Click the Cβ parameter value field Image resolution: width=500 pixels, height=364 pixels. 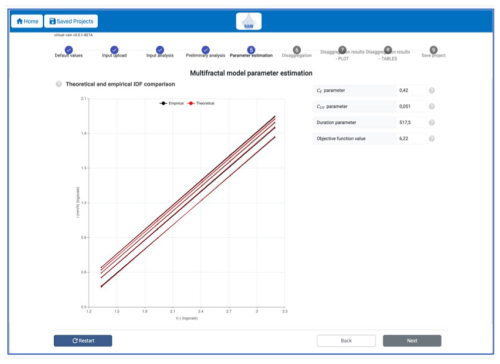click(411, 90)
